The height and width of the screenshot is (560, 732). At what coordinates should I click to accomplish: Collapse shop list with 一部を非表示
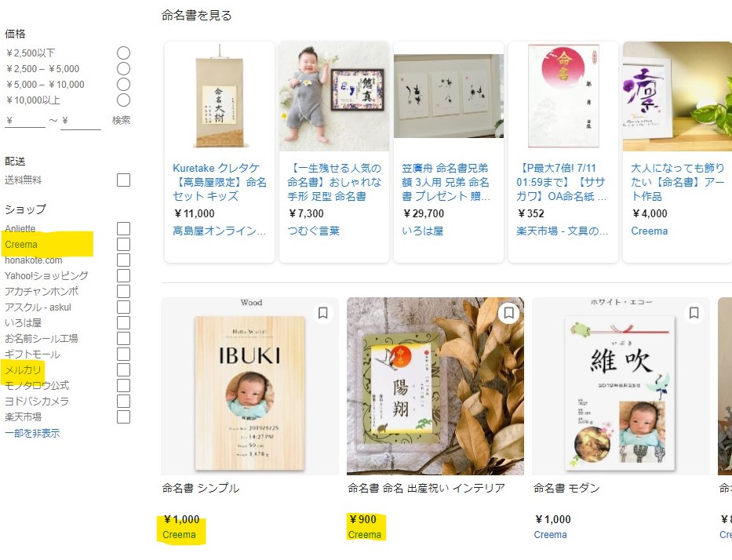(x=32, y=433)
